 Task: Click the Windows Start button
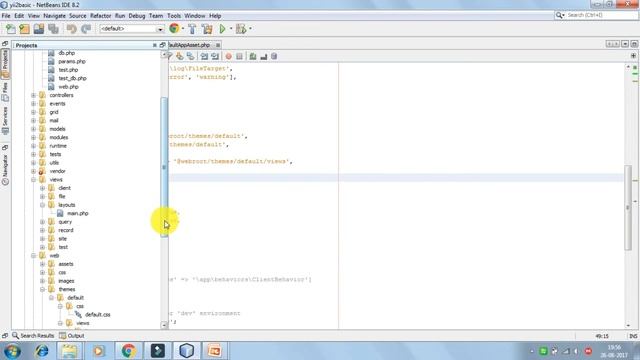coord(12,351)
